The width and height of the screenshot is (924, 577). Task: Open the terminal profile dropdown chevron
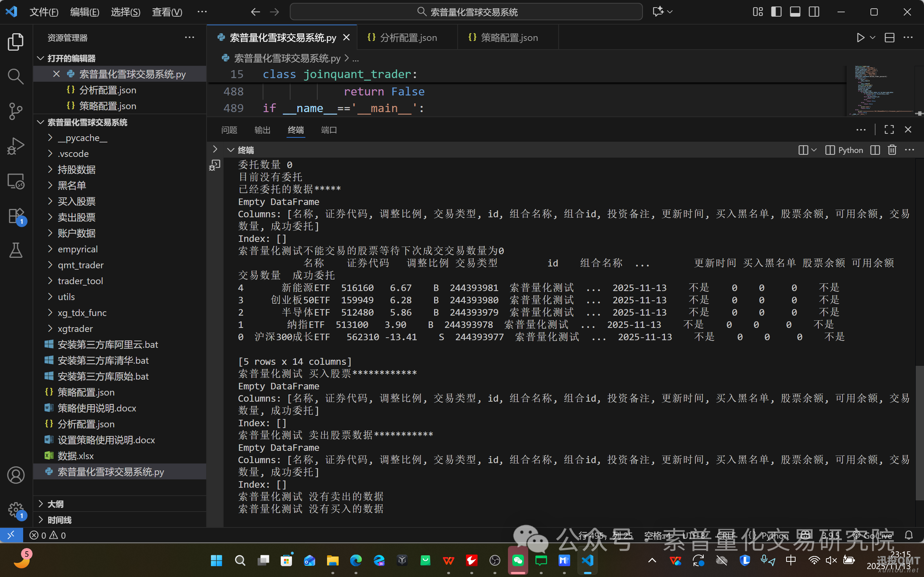(815, 150)
